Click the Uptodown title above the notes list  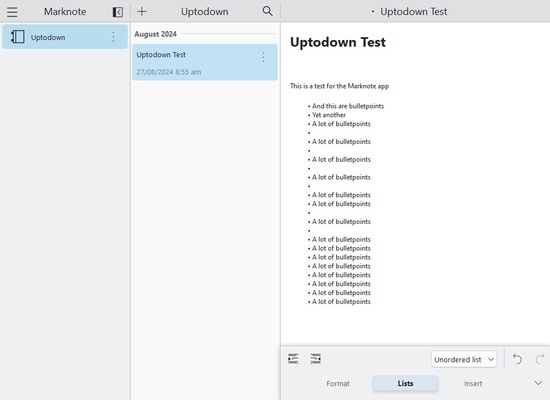[x=204, y=12]
